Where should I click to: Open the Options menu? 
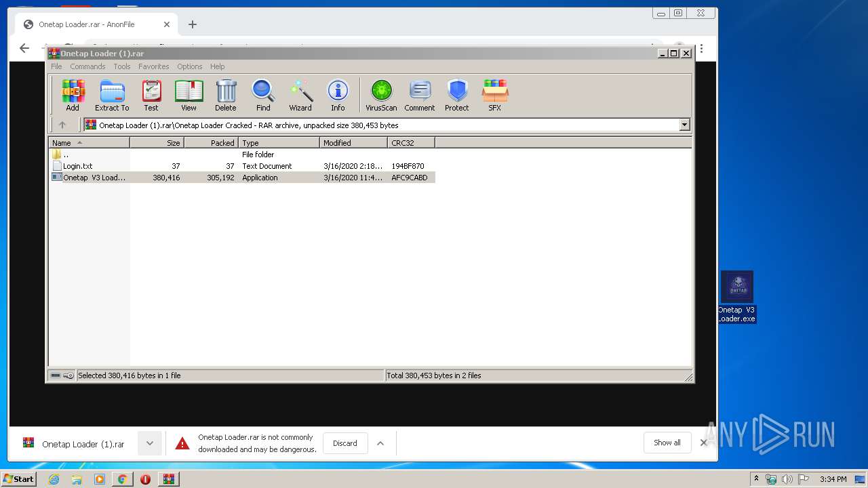point(190,66)
